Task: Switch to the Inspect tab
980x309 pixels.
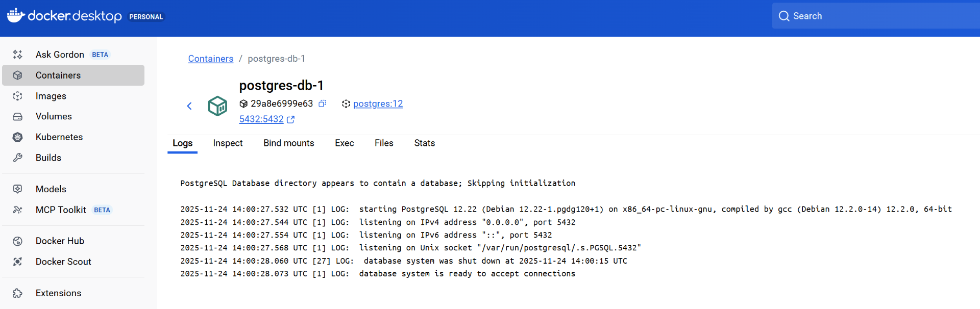Action: coord(228,143)
